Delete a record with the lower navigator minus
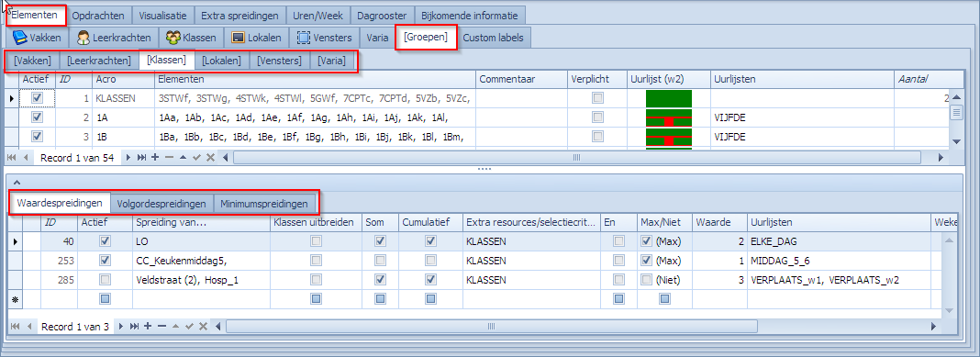This screenshot has height=357, width=980. point(161,327)
